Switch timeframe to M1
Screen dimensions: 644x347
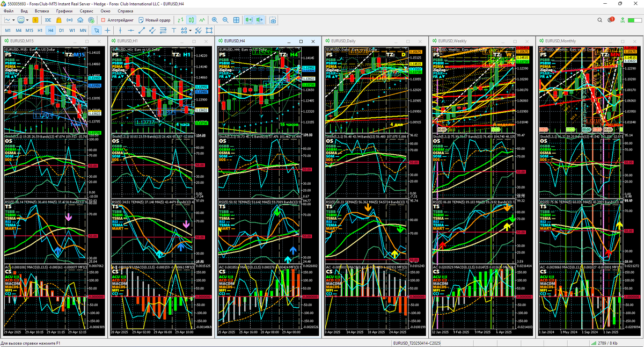point(8,31)
